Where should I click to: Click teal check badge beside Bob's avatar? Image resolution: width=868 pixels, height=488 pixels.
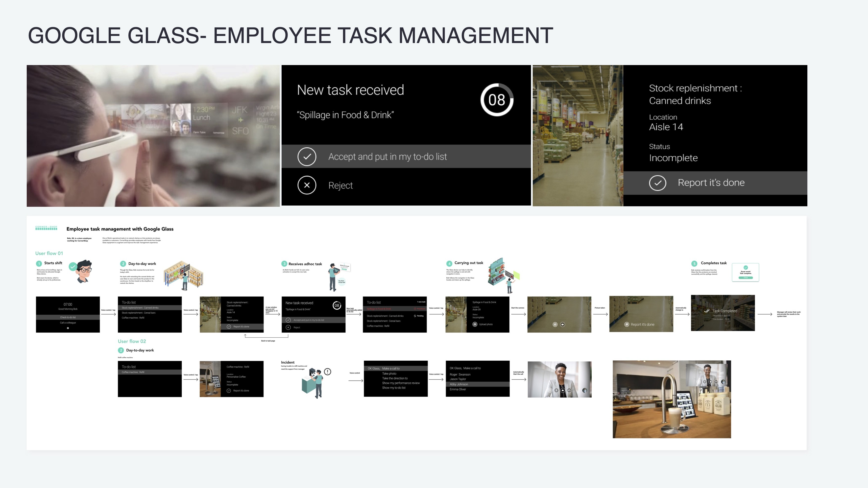(73, 267)
